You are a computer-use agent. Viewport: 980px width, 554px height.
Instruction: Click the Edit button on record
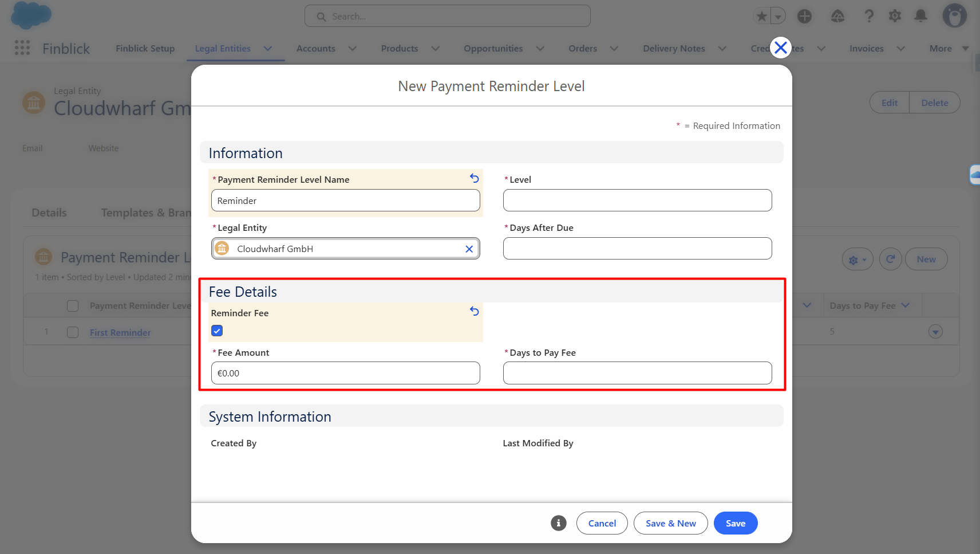click(890, 103)
